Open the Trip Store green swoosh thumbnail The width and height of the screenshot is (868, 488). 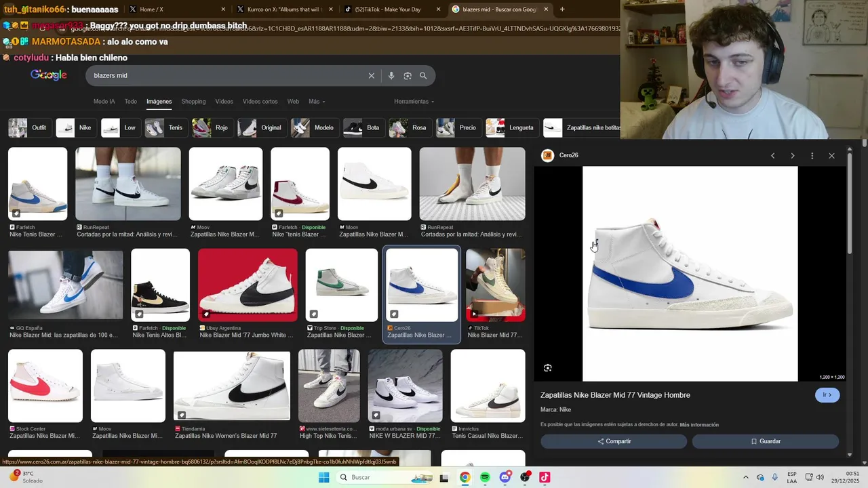click(x=342, y=285)
